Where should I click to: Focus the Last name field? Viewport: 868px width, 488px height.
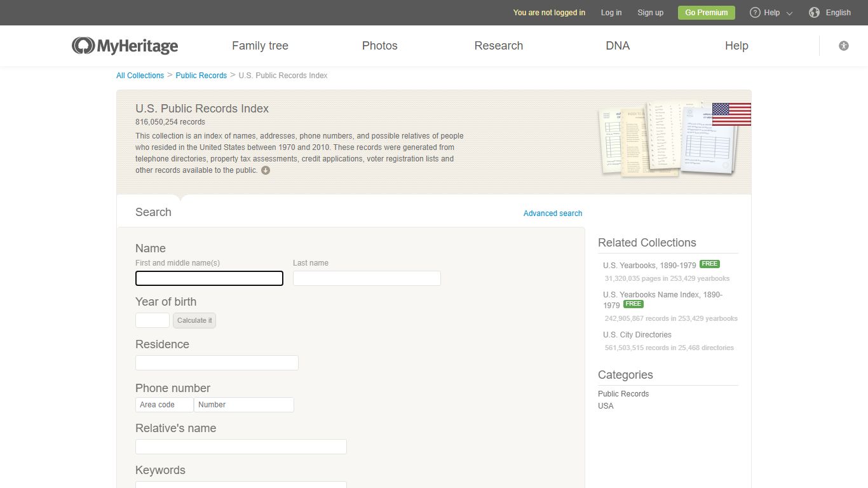pyautogui.click(x=367, y=278)
